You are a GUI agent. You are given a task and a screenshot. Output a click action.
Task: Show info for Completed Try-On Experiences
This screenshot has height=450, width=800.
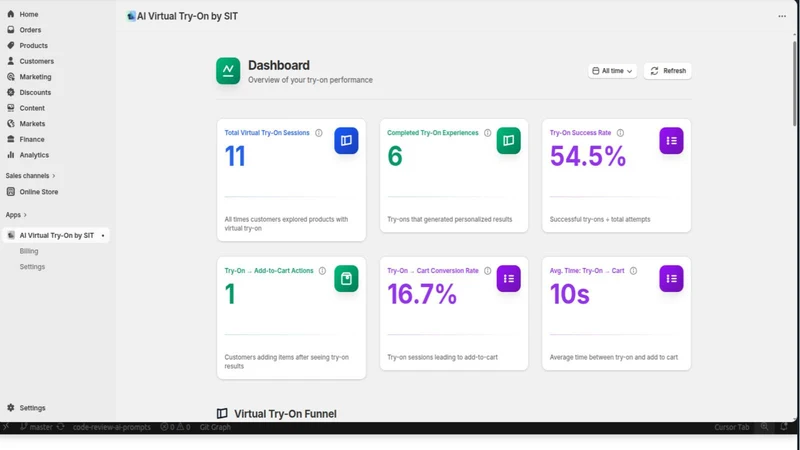(487, 133)
